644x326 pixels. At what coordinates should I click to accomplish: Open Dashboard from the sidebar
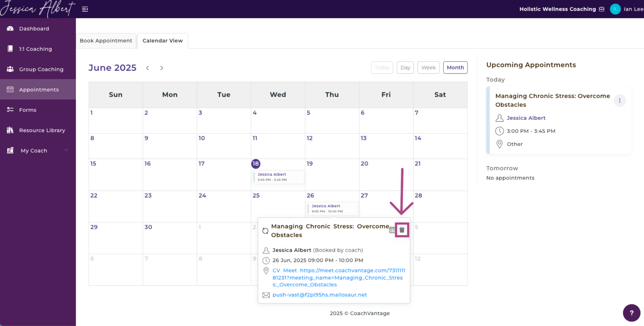click(38, 28)
